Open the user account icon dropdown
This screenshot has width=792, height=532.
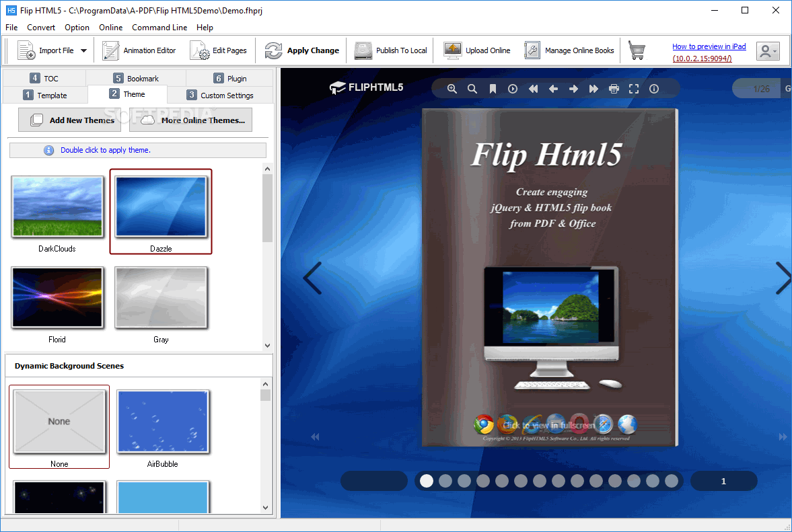pos(768,51)
